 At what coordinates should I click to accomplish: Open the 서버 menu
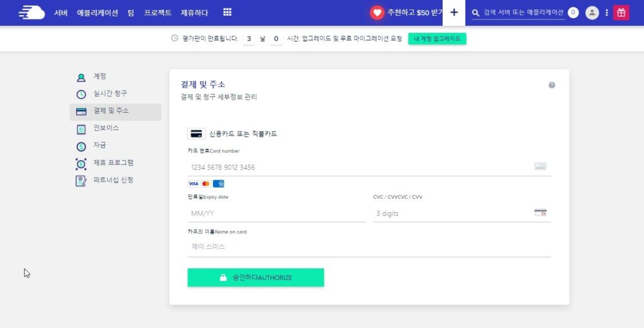click(x=61, y=13)
